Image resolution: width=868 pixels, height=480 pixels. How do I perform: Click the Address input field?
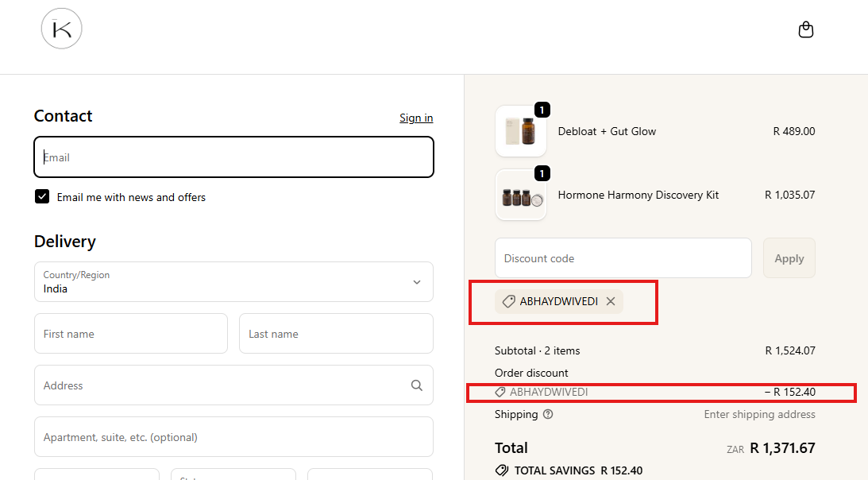tap(233, 385)
